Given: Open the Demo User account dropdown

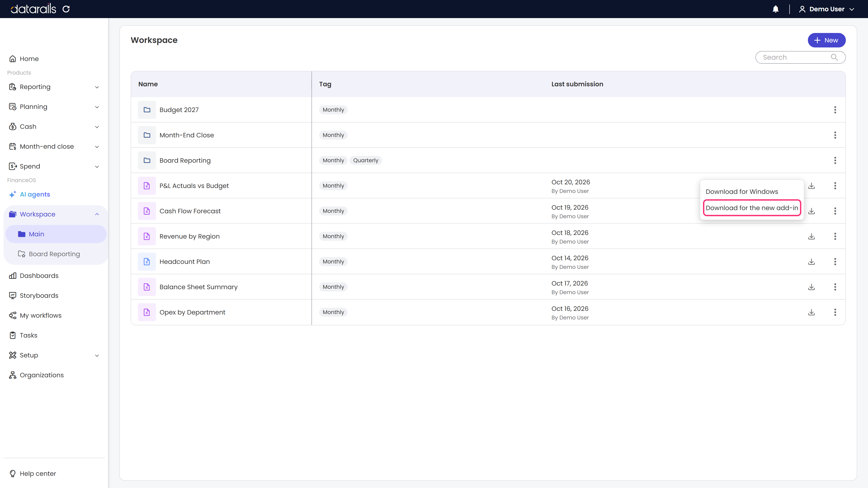Looking at the screenshot, I should [x=826, y=9].
